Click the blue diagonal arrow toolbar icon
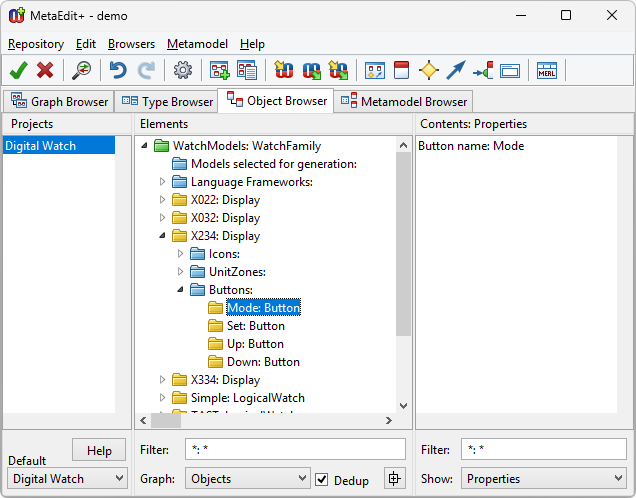This screenshot has width=636, height=498. [456, 70]
